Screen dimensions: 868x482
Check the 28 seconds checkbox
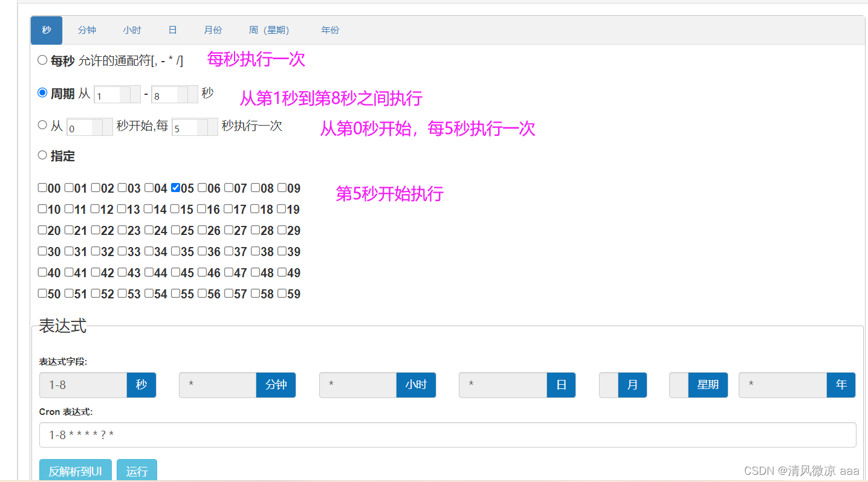(x=255, y=230)
